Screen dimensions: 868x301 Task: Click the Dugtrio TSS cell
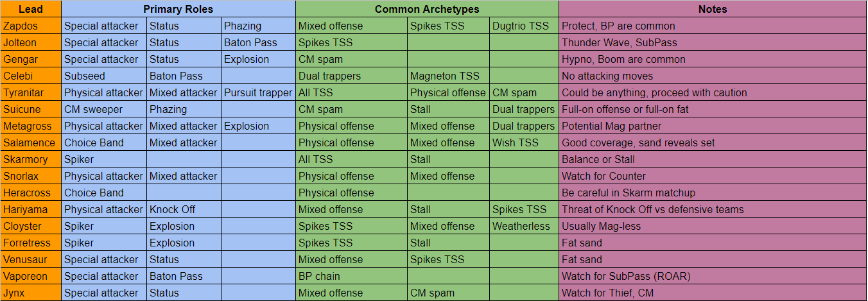point(524,26)
